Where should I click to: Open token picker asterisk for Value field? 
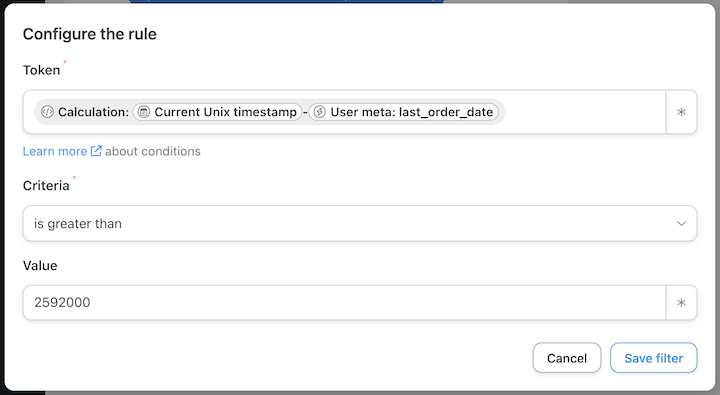tap(681, 302)
